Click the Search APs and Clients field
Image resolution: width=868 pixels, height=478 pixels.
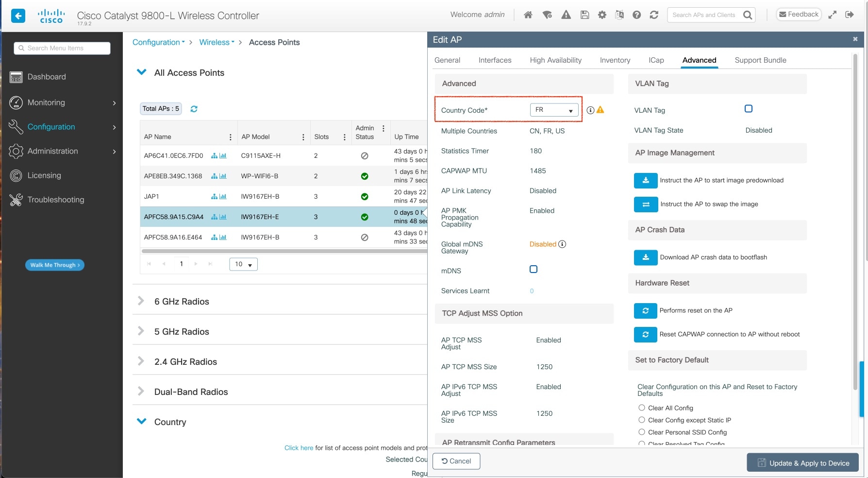coord(706,15)
